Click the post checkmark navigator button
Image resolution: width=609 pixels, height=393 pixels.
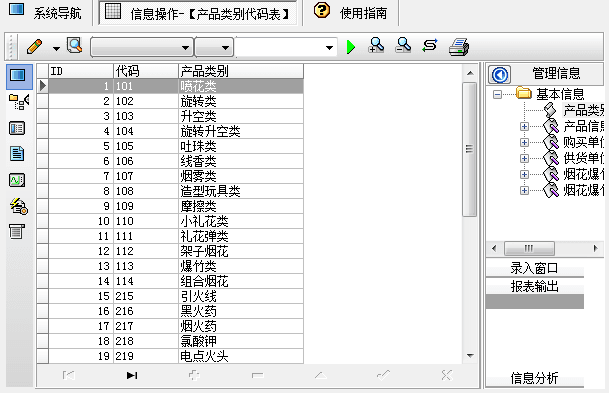pos(383,375)
